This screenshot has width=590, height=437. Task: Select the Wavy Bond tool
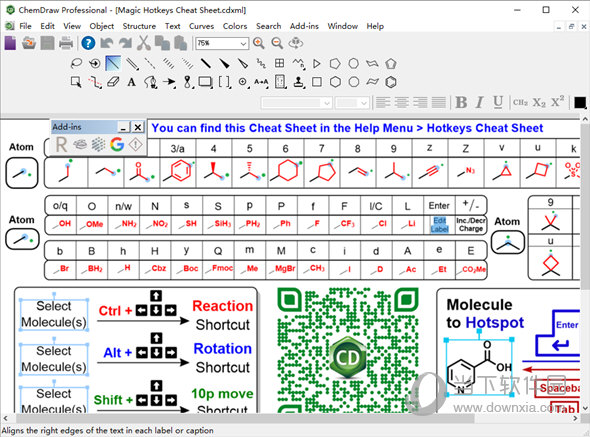point(261,63)
